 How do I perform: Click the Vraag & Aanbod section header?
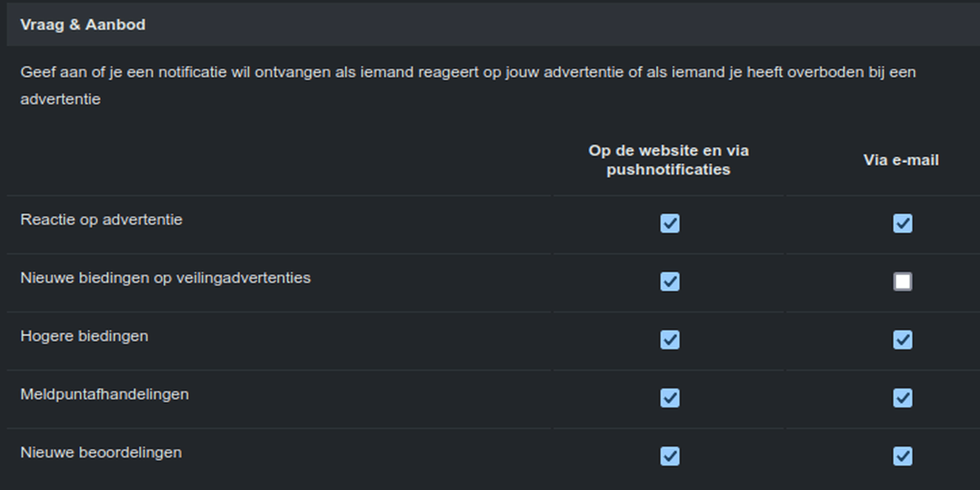click(x=83, y=25)
